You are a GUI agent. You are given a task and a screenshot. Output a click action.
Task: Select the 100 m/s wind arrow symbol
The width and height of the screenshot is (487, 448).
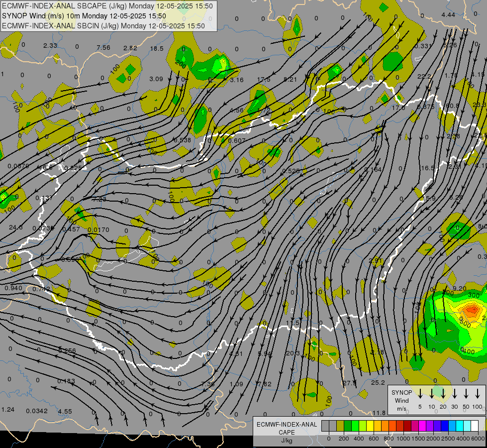[478, 394]
